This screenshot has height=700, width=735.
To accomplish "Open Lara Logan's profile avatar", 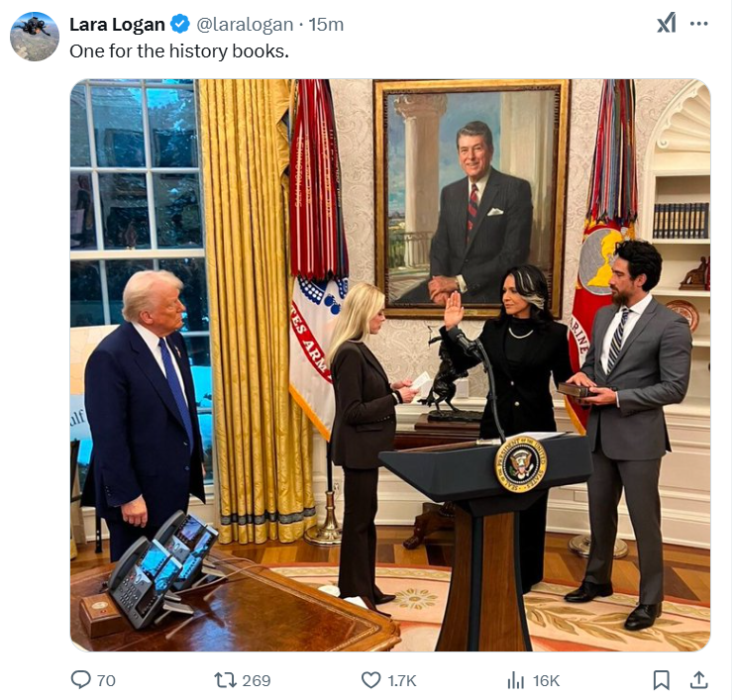I will coord(35,37).
